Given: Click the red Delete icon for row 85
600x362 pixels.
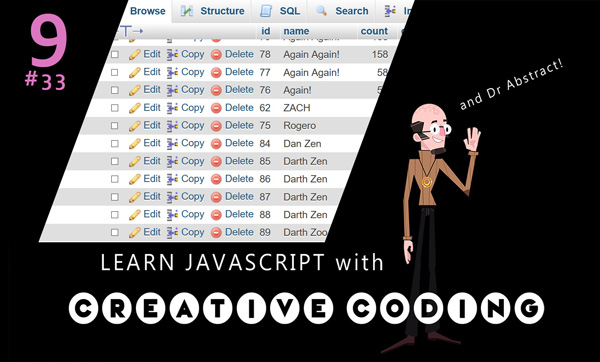Looking at the screenshot, I should click(216, 161).
